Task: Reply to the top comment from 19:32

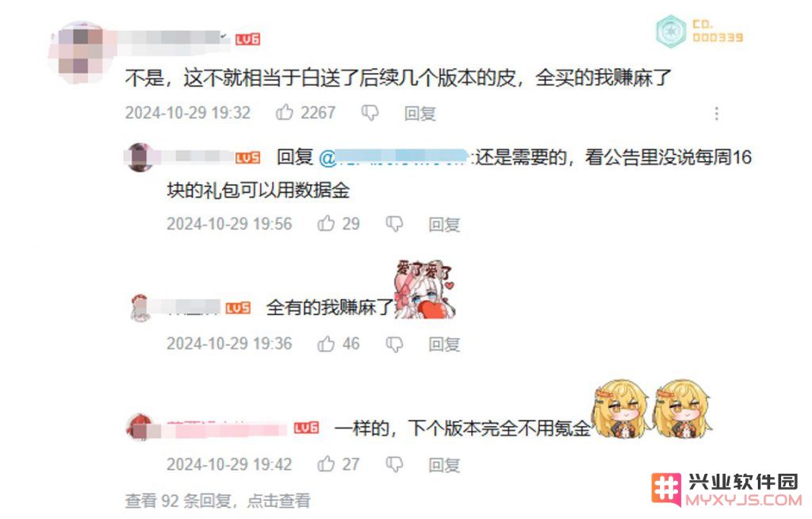Action: tap(420, 113)
